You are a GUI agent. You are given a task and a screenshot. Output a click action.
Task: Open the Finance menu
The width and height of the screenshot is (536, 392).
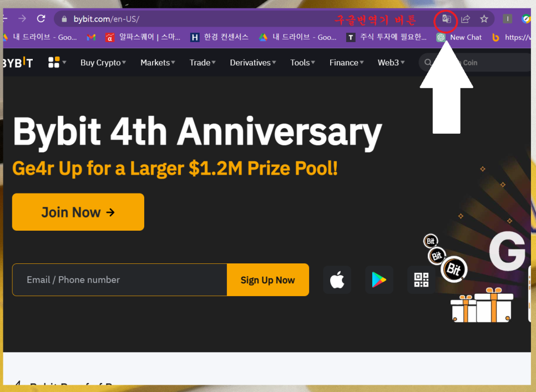(x=346, y=63)
